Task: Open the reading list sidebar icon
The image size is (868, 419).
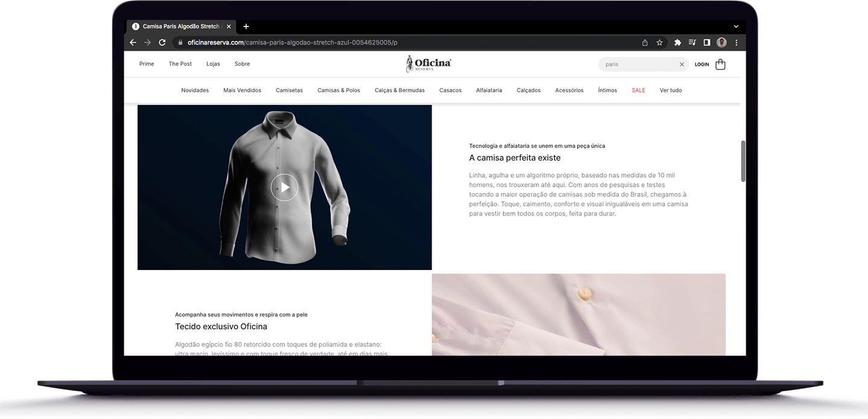Action: pos(706,42)
